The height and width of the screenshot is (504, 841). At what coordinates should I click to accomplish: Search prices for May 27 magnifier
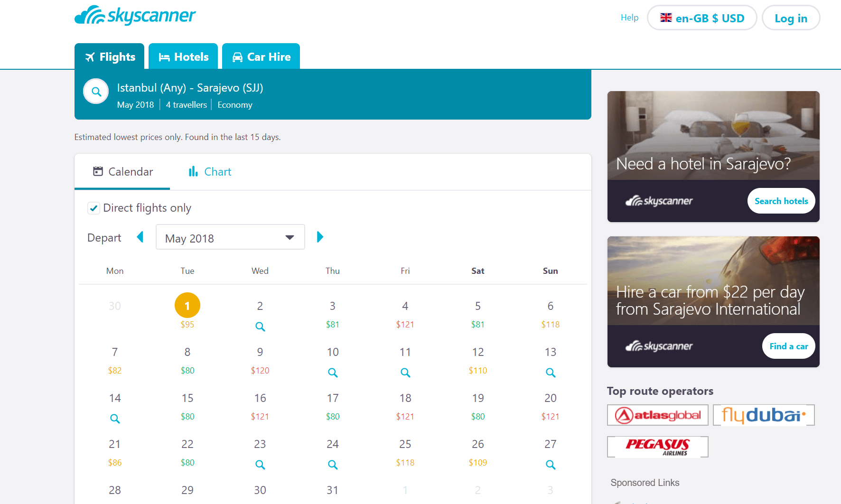click(x=551, y=465)
